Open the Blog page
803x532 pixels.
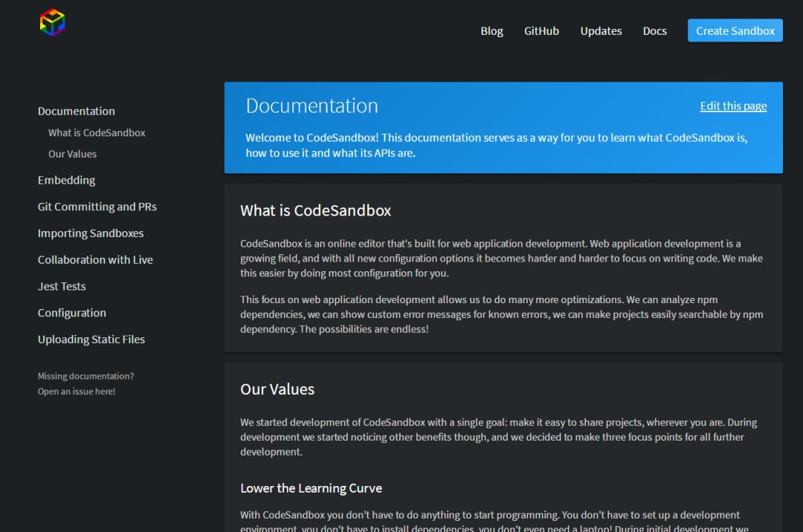491,31
